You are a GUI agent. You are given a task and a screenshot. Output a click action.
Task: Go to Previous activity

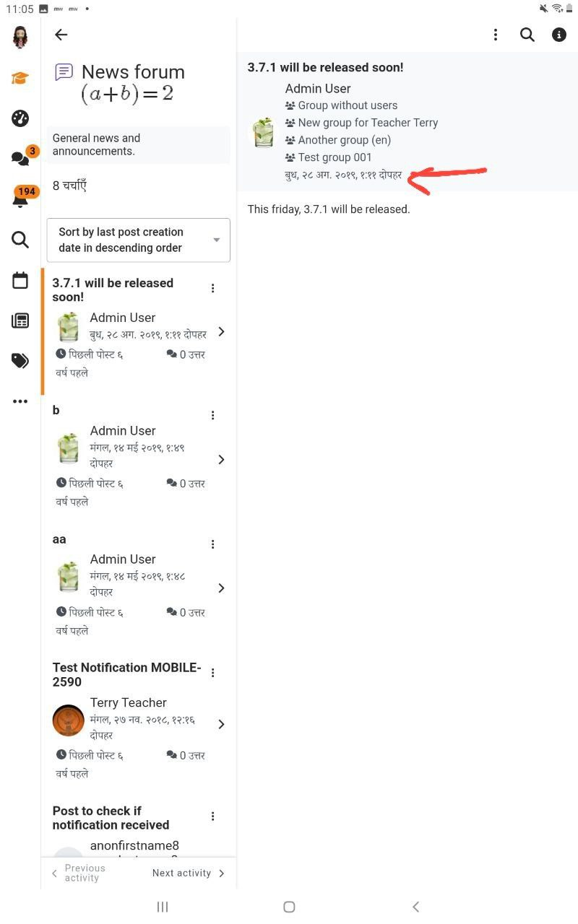[x=79, y=873]
